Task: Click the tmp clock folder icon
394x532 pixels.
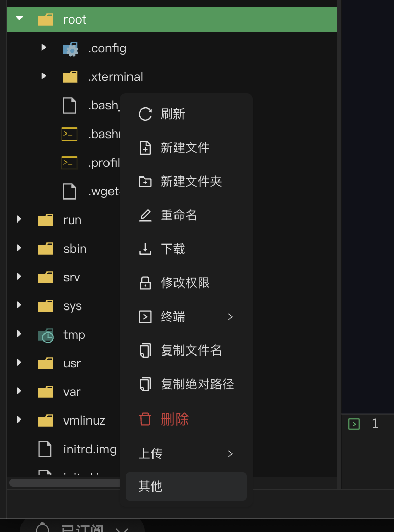Action: click(x=46, y=335)
